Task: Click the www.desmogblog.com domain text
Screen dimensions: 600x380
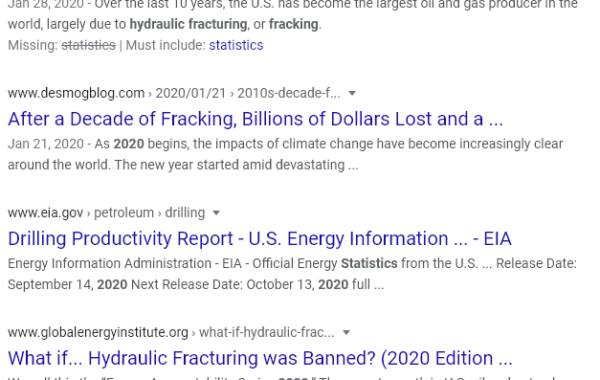Action: (x=76, y=93)
